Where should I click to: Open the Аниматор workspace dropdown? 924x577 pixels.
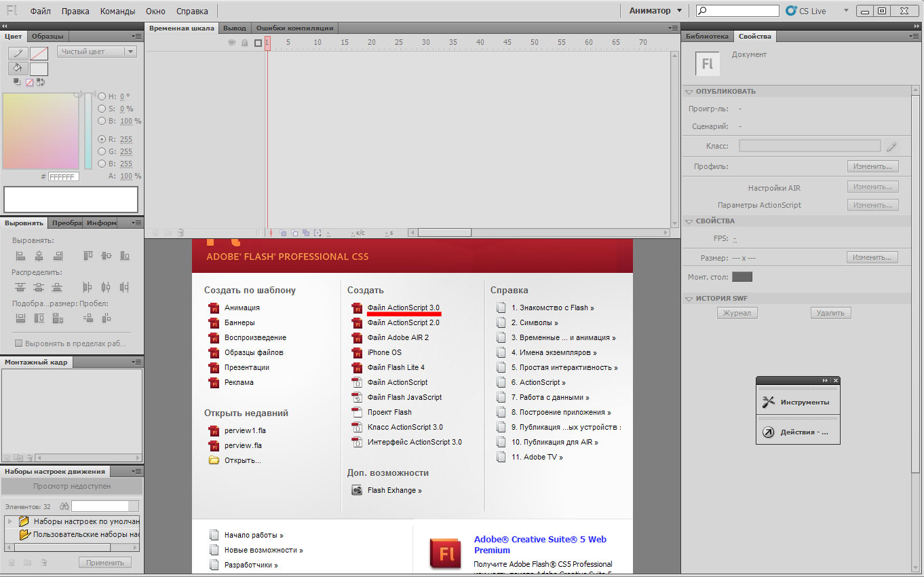click(x=655, y=11)
